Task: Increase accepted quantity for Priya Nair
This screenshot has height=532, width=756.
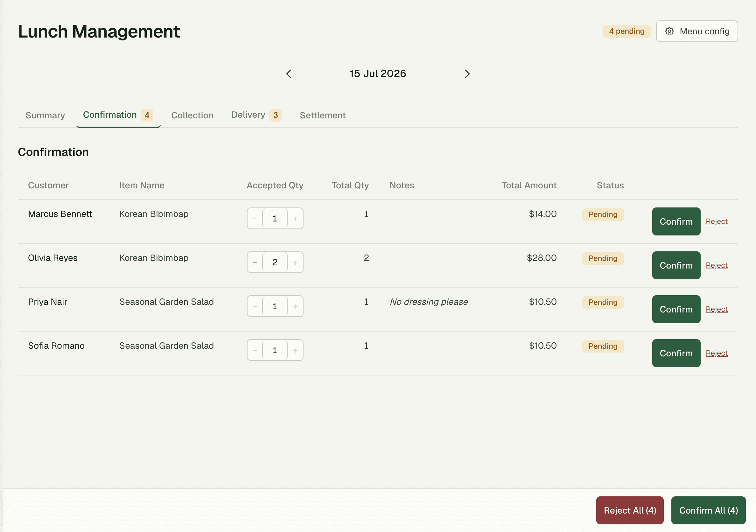Action: 295,306
